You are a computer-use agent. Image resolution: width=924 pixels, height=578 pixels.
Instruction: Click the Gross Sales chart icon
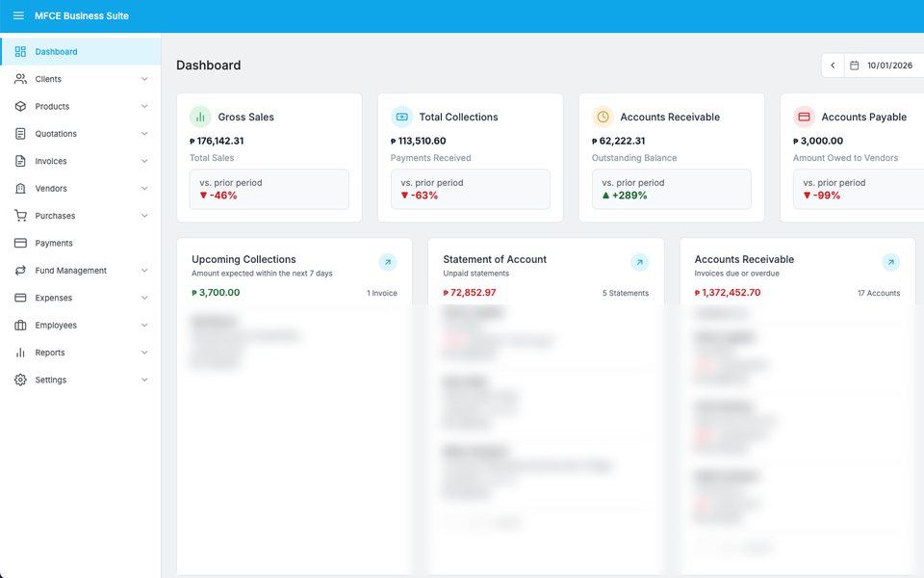[x=200, y=117]
